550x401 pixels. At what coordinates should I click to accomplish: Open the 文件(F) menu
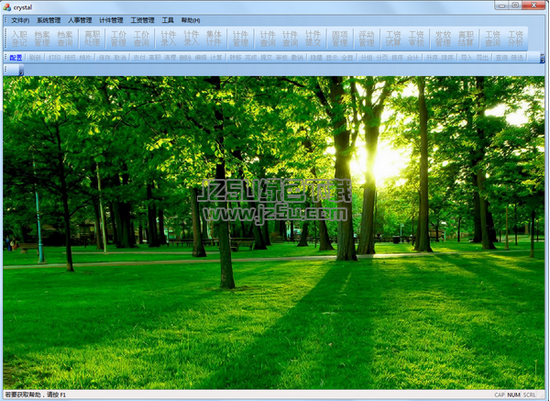20,20
